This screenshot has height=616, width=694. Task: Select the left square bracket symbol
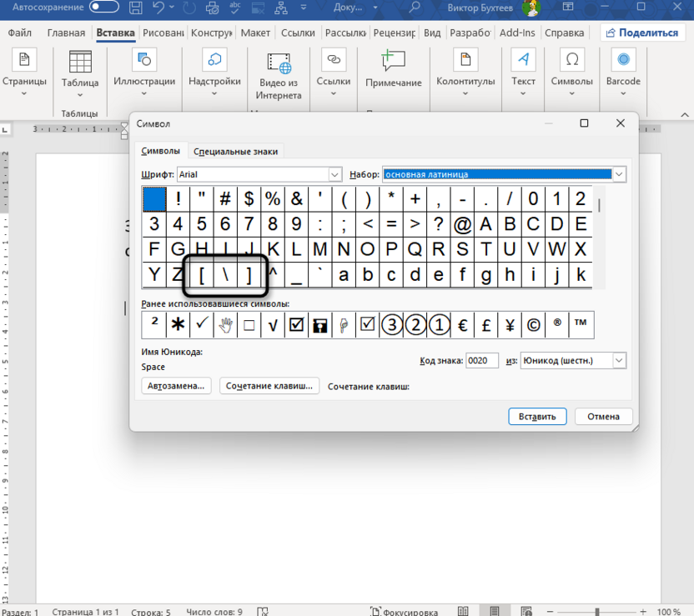click(201, 274)
